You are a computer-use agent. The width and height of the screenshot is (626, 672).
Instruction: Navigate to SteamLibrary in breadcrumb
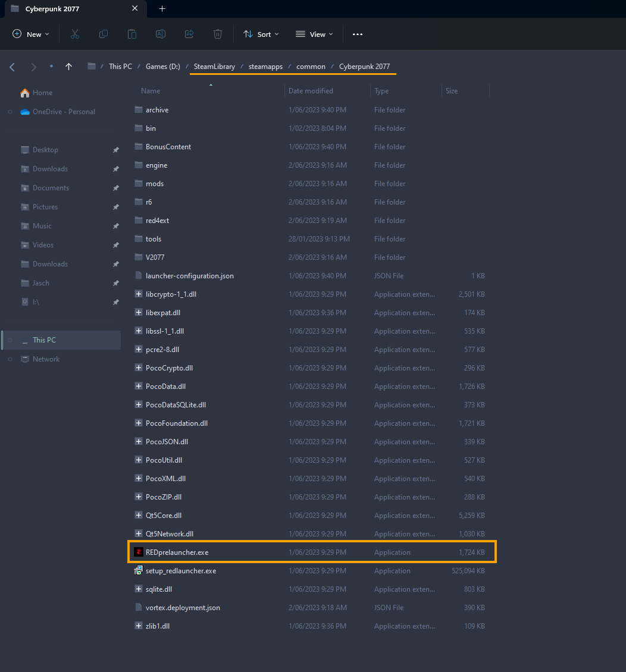pyautogui.click(x=214, y=67)
